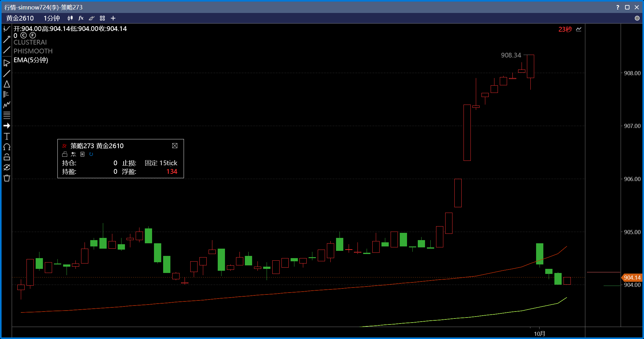Choose the arrow marker tool
The height and width of the screenshot is (339, 644).
[7, 126]
